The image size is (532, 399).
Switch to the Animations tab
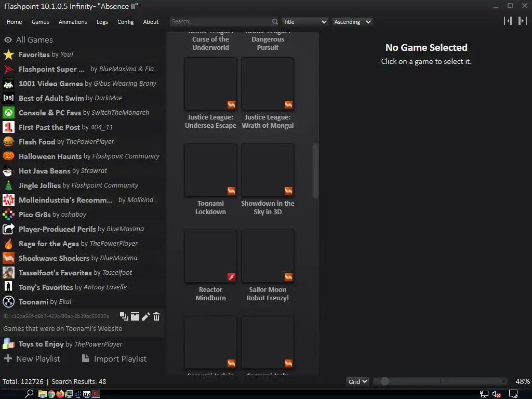click(x=73, y=22)
